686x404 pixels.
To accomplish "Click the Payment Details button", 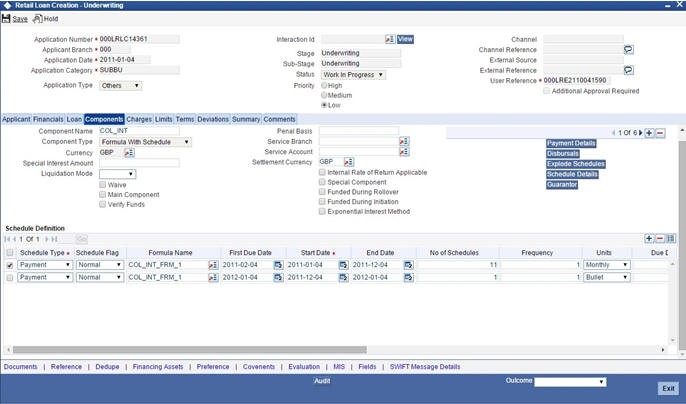I will tap(571, 143).
